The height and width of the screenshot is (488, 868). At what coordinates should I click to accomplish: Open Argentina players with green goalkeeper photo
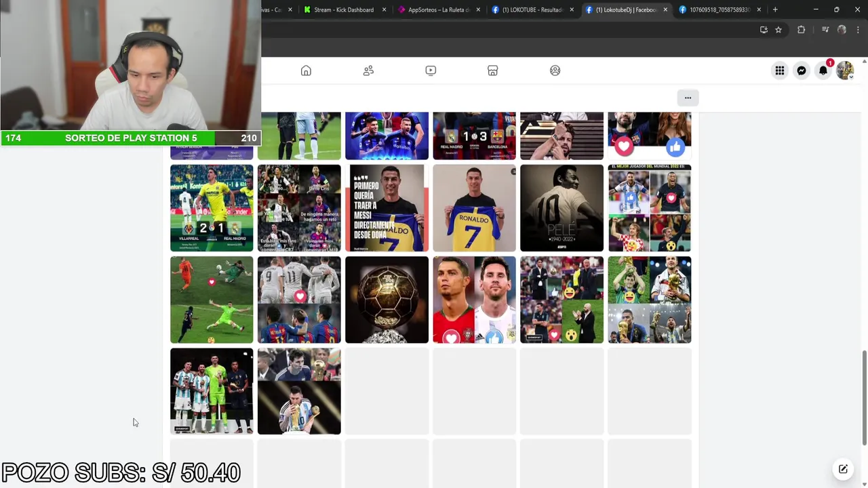(x=212, y=391)
